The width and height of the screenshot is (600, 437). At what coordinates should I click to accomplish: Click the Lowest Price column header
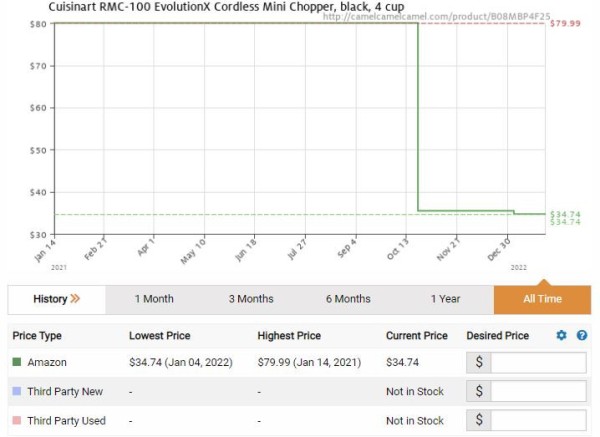[x=160, y=336]
